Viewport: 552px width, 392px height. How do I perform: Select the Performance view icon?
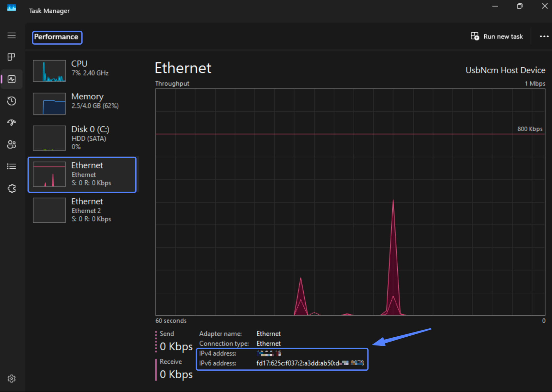[11, 79]
